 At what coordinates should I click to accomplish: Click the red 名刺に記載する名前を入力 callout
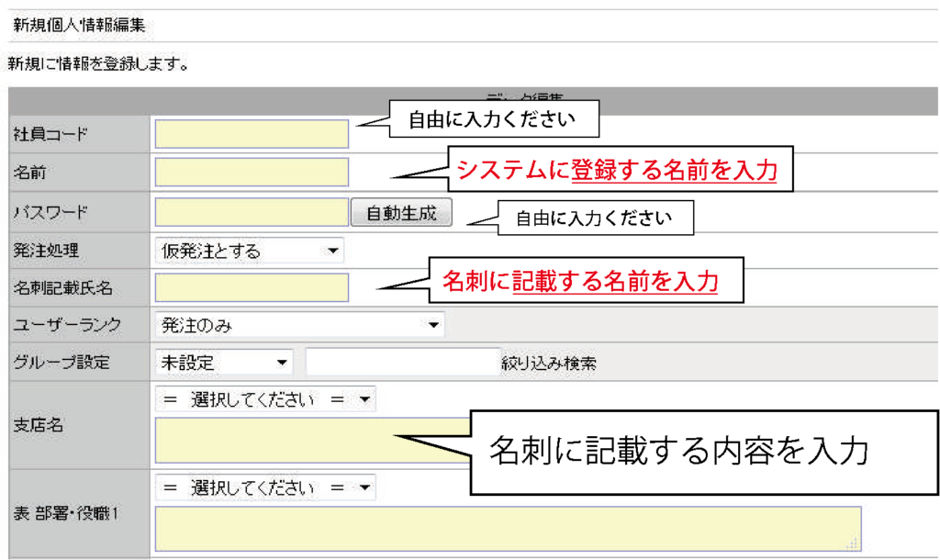click(x=579, y=281)
